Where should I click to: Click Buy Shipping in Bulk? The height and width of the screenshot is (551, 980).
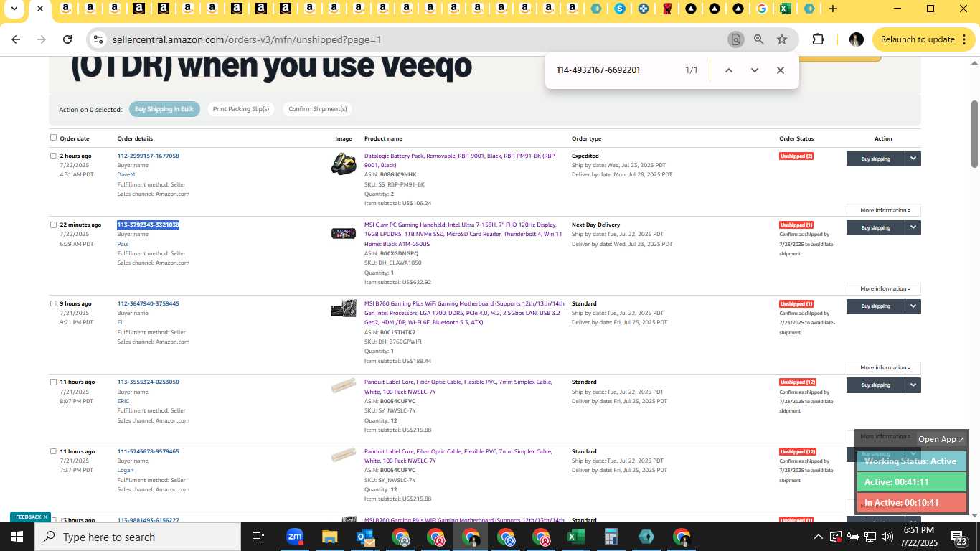(164, 109)
